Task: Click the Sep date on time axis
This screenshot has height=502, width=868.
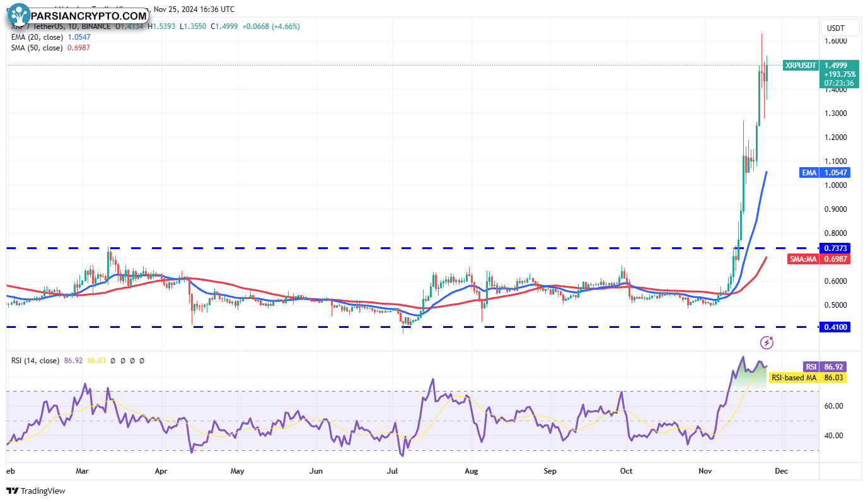Action: click(x=550, y=470)
